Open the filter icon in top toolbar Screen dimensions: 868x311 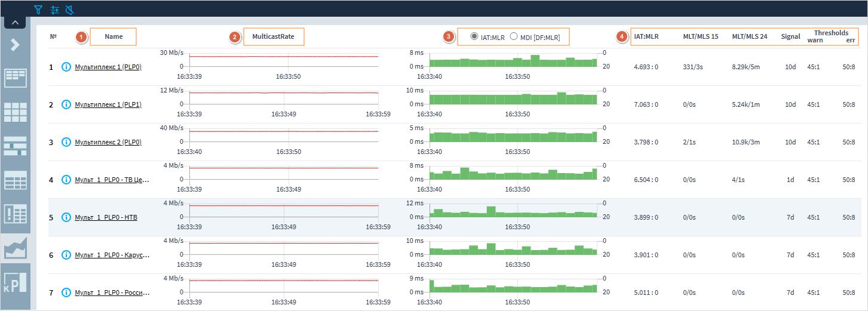click(x=39, y=10)
